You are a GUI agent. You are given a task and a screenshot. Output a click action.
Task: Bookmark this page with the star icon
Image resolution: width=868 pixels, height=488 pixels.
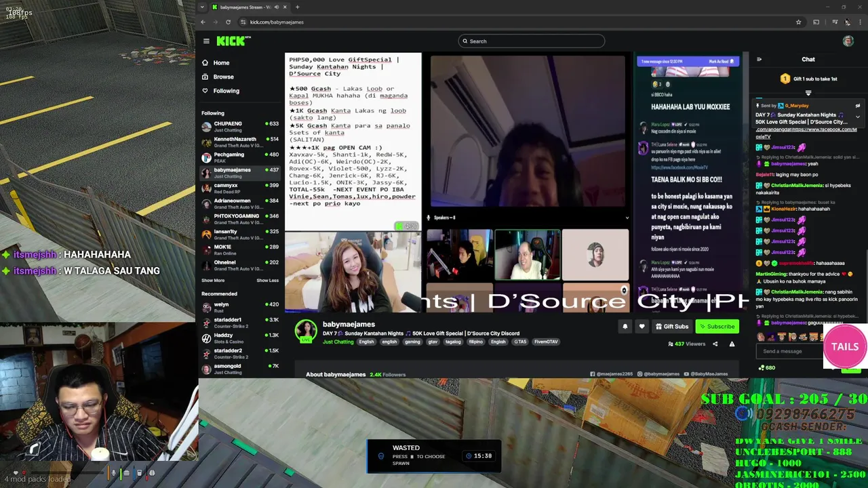point(798,22)
